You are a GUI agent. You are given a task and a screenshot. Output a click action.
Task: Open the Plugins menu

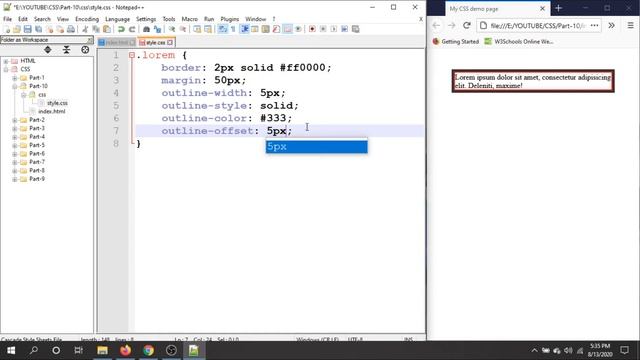click(229, 19)
